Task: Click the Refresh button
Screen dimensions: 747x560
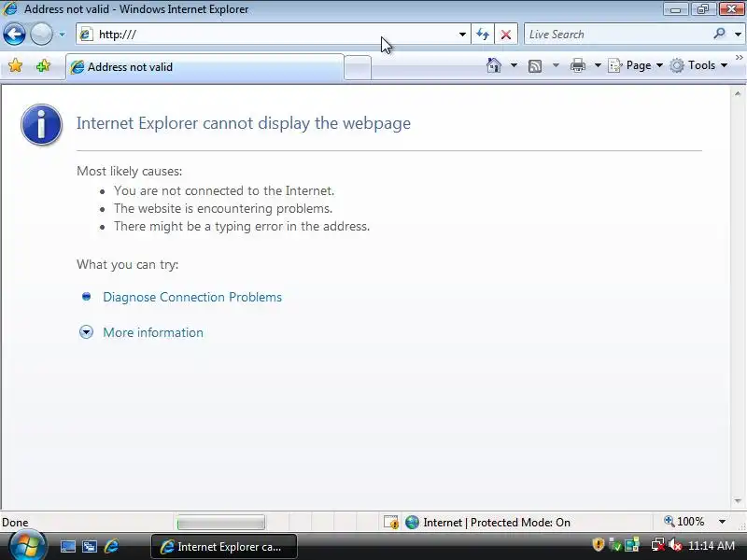Action: [483, 35]
